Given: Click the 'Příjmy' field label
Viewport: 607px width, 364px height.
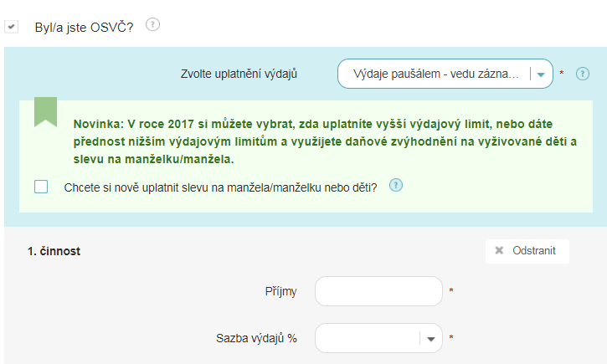Looking at the screenshot, I should pos(280,291).
